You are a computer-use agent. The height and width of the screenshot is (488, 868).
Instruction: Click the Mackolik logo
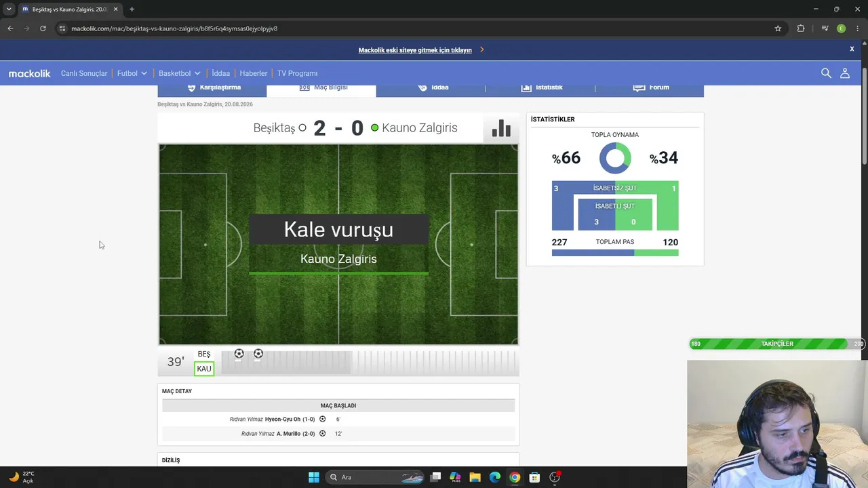pyautogui.click(x=30, y=73)
